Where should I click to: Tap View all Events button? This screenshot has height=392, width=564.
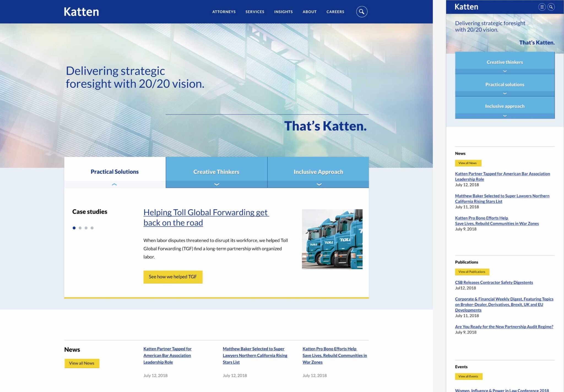tap(468, 376)
